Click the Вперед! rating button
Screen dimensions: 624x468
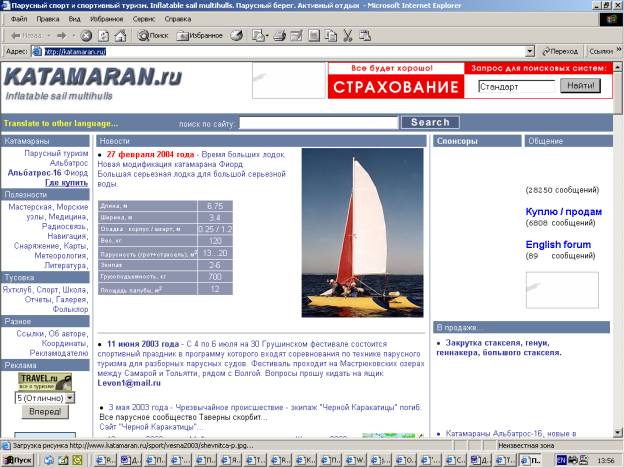(x=45, y=411)
